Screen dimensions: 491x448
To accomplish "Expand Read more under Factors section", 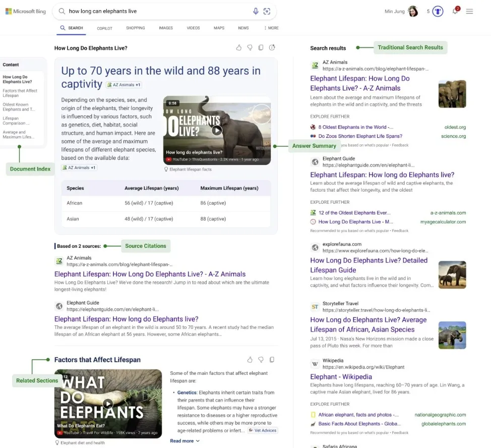I will click(x=185, y=441).
